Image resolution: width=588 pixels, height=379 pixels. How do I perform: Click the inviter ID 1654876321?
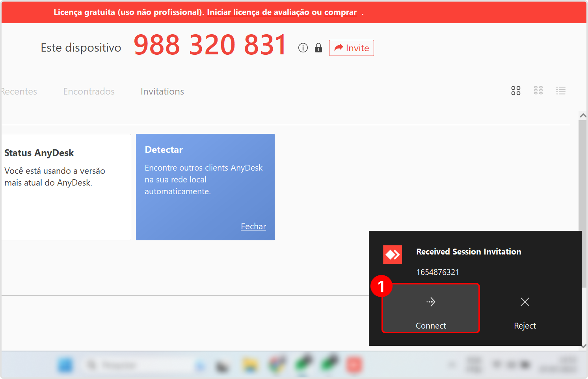coord(437,272)
